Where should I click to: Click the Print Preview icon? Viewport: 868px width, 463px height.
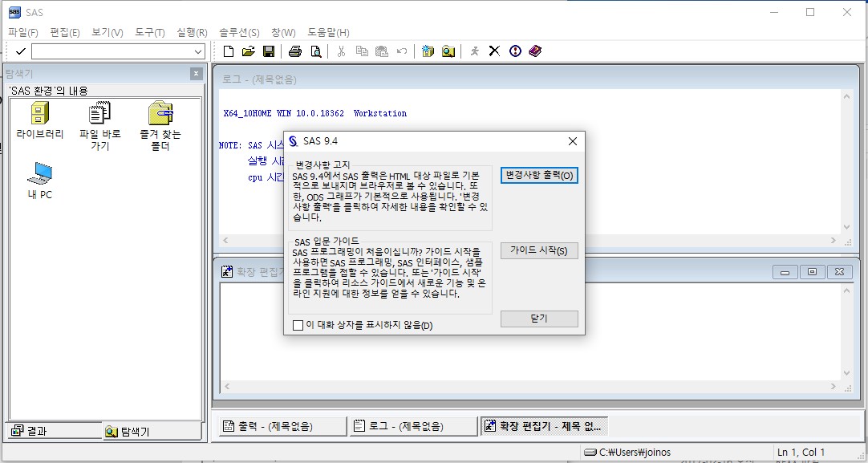[315, 51]
